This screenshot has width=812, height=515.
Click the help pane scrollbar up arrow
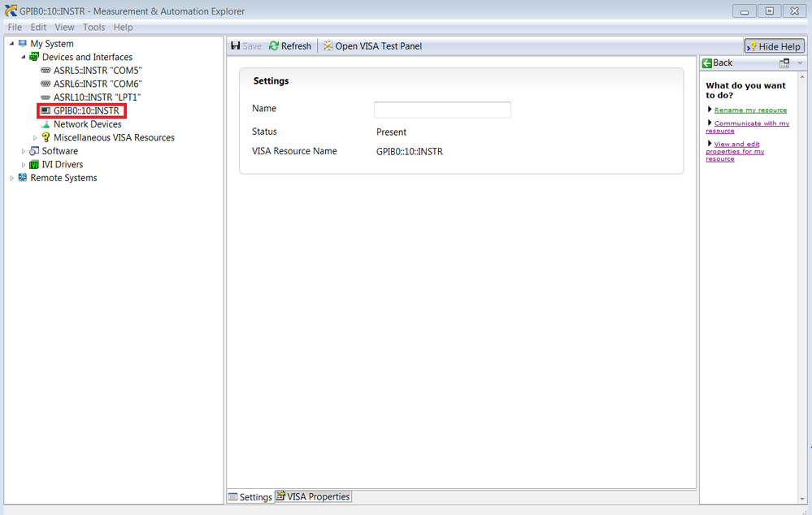pos(803,76)
